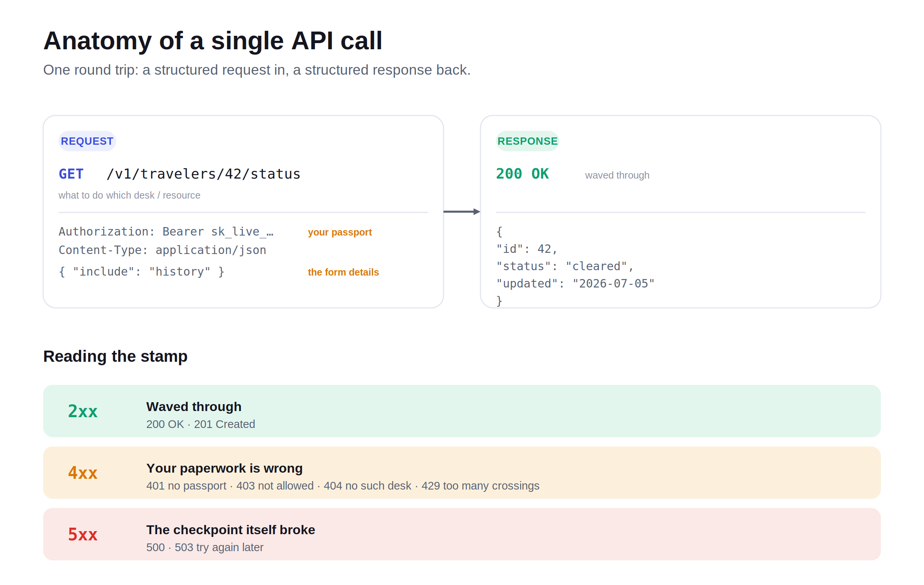Click the '401 no passport · 403 not allowed' line
Viewport: 924px width, 585px height.
(x=343, y=486)
